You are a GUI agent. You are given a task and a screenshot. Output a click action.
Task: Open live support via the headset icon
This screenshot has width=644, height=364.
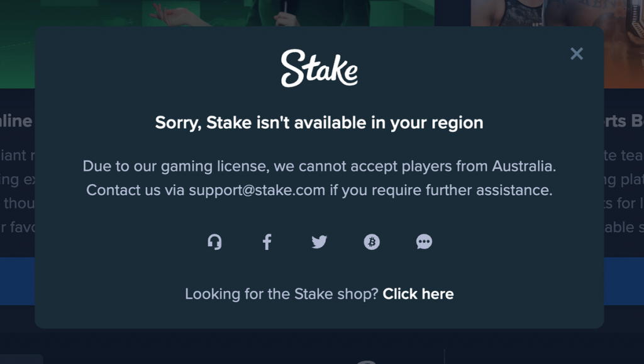tap(214, 242)
